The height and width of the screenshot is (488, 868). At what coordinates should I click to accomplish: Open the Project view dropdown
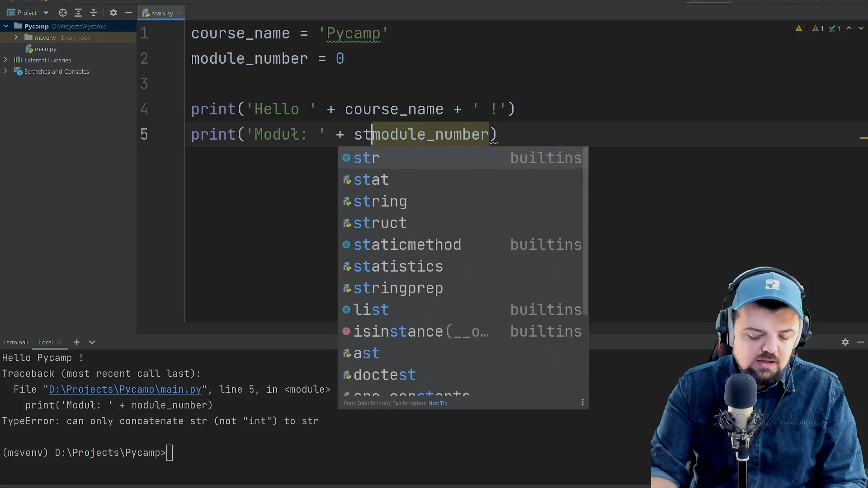(46, 13)
